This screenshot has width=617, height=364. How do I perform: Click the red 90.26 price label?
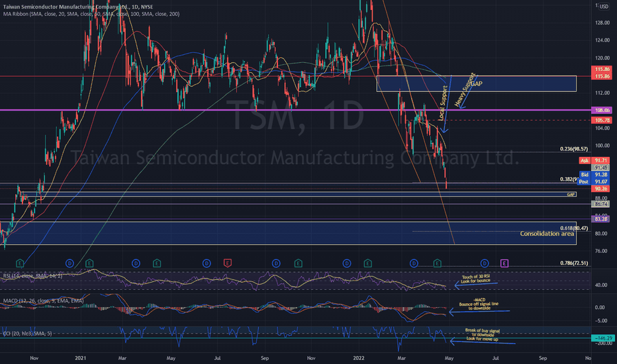tap(601, 189)
